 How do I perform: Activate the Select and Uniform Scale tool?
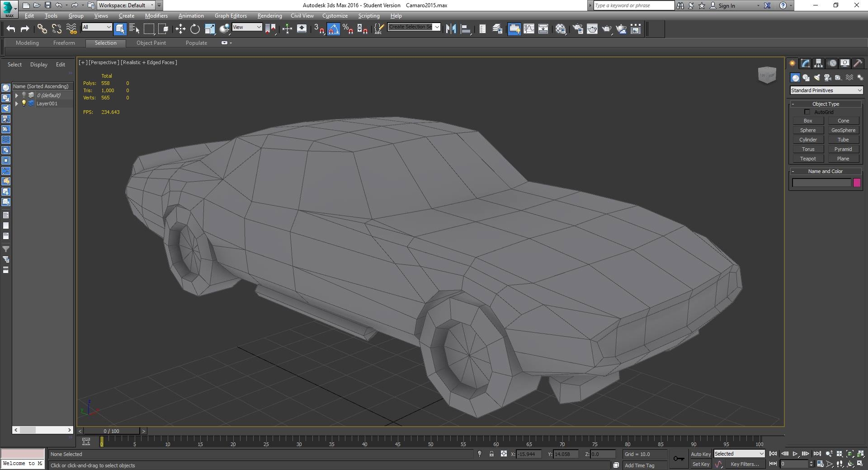210,29
